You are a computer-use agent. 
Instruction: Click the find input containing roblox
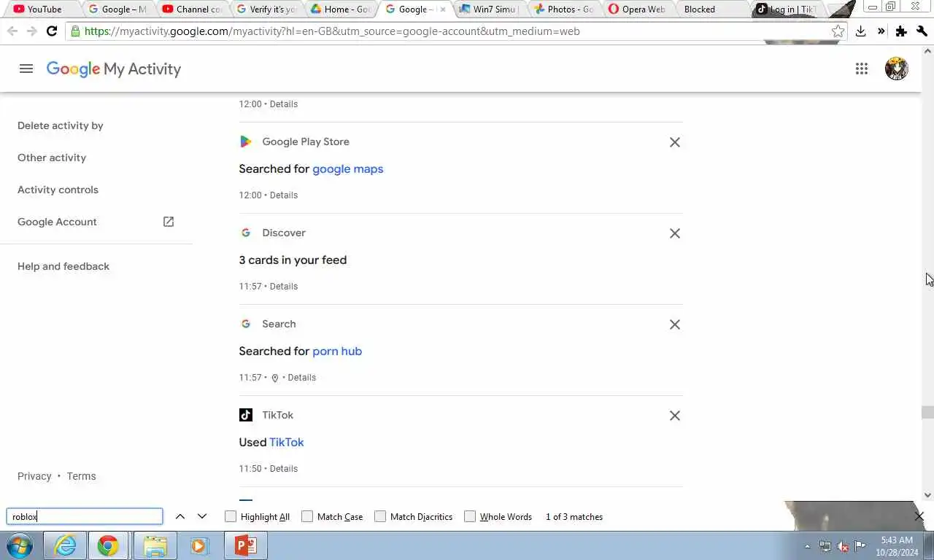pyautogui.click(x=85, y=516)
